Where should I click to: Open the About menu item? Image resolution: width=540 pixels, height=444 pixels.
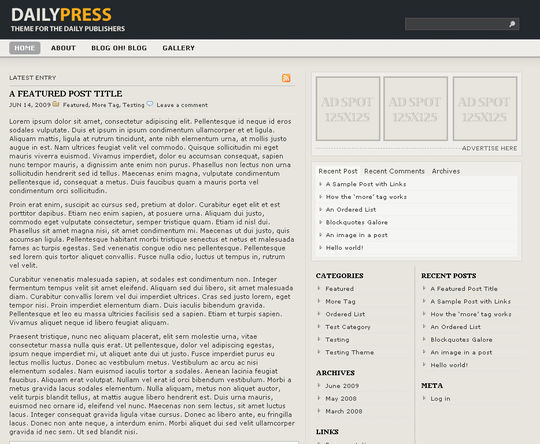tap(63, 48)
